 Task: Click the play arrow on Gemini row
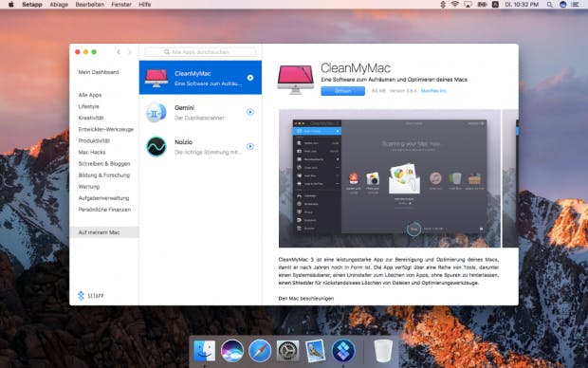tap(250, 112)
